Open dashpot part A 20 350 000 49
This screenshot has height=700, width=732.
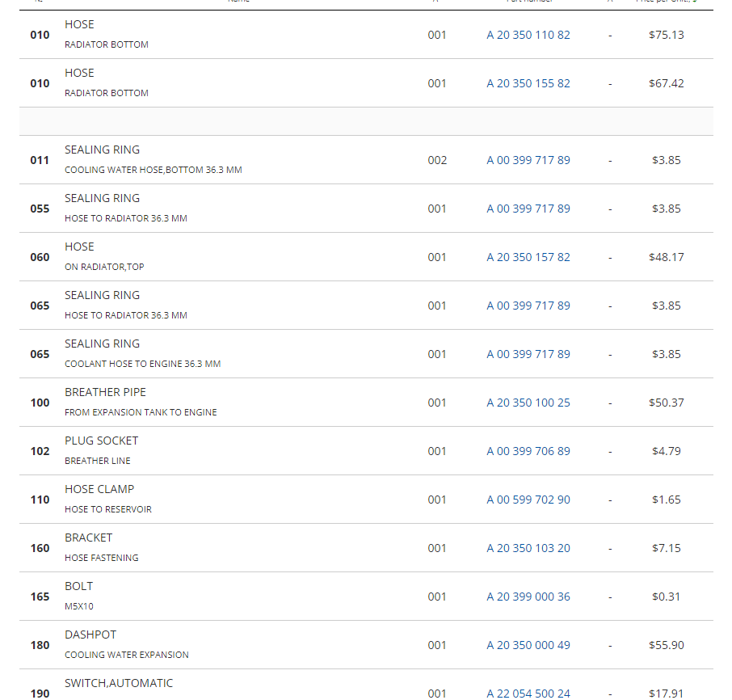pyautogui.click(x=528, y=645)
